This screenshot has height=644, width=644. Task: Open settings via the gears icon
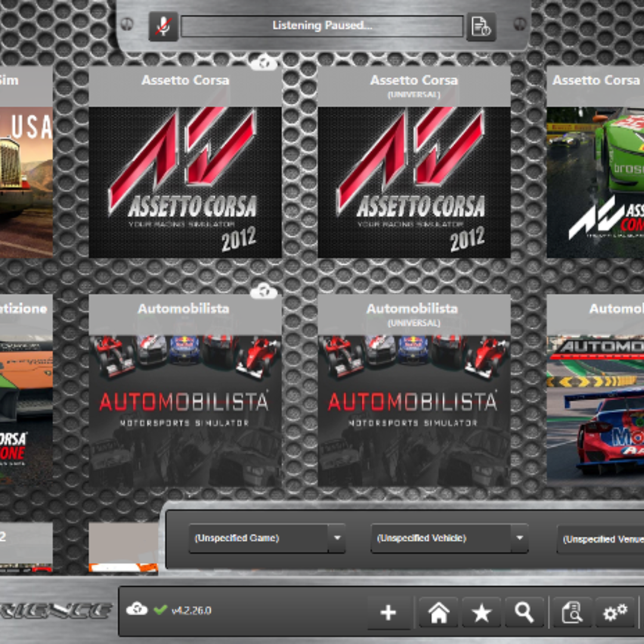point(615,612)
